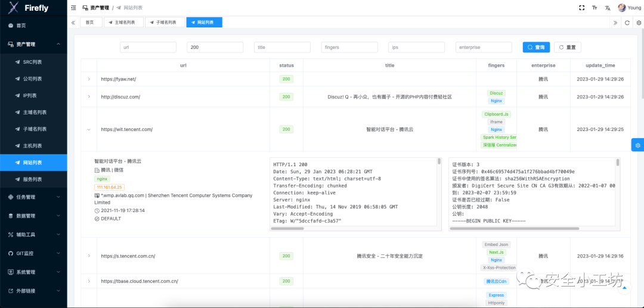644x308 pixels.
Task: Switch to the 子域名列表 tab
Action: [x=165, y=23]
